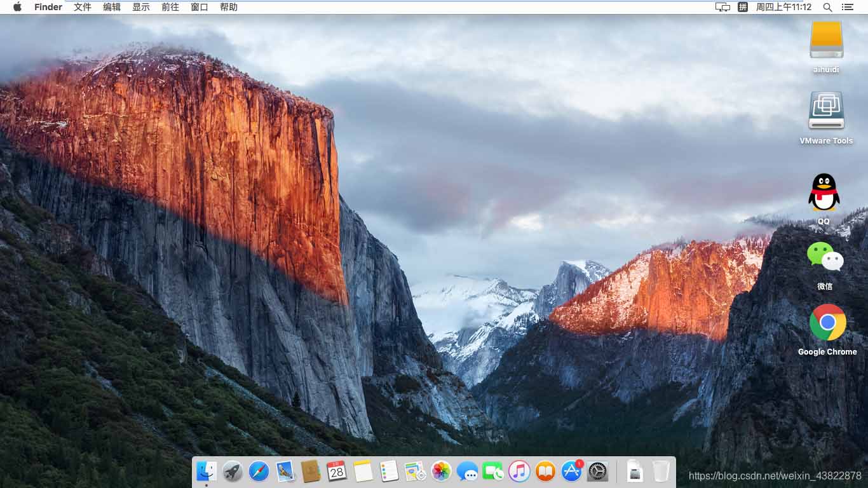Open the document stack in Dock
868x488 pixels.
635,471
